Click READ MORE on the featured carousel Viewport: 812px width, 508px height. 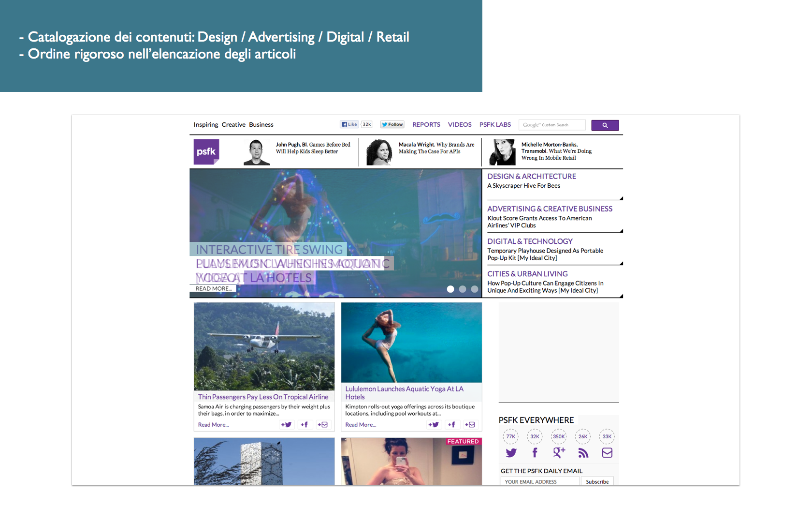(x=214, y=289)
